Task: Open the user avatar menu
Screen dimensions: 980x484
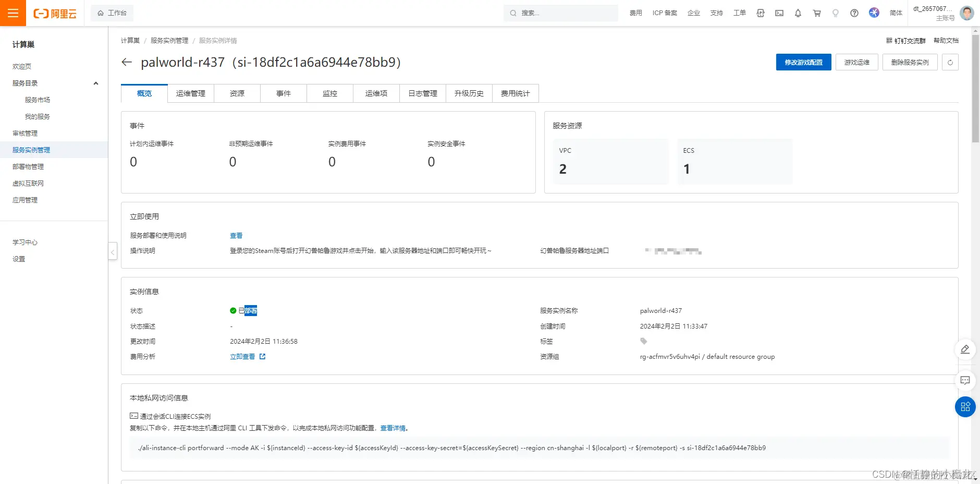Action: coord(967,13)
